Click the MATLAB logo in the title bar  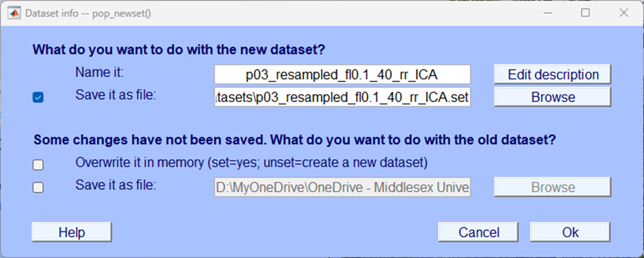14,13
